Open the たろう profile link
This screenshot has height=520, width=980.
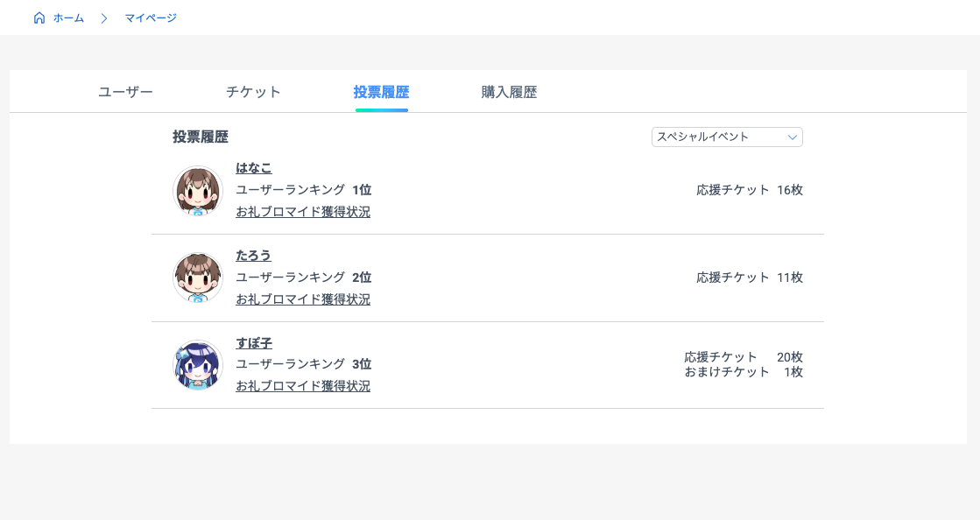[254, 255]
